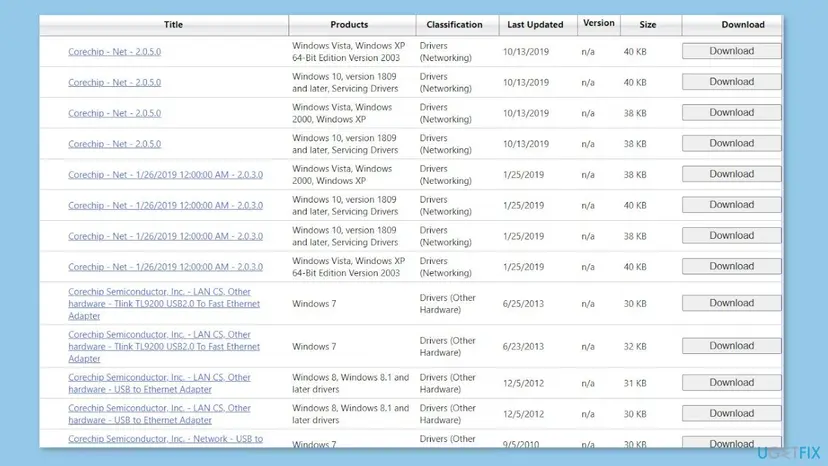Open Corechip Net 2.0.5.0 link for Windows XP 64-Bit, 40 KB
The image size is (828, 466).
pos(115,52)
